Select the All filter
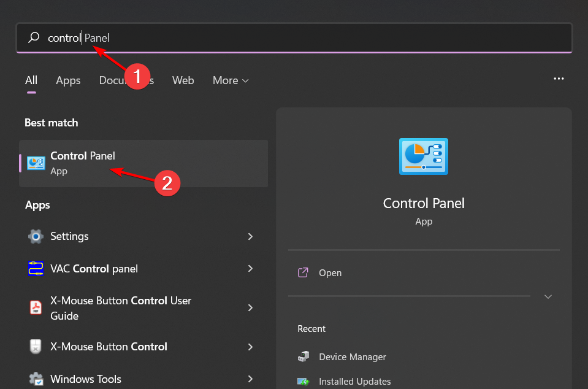The height and width of the screenshot is (389, 588). tap(31, 80)
